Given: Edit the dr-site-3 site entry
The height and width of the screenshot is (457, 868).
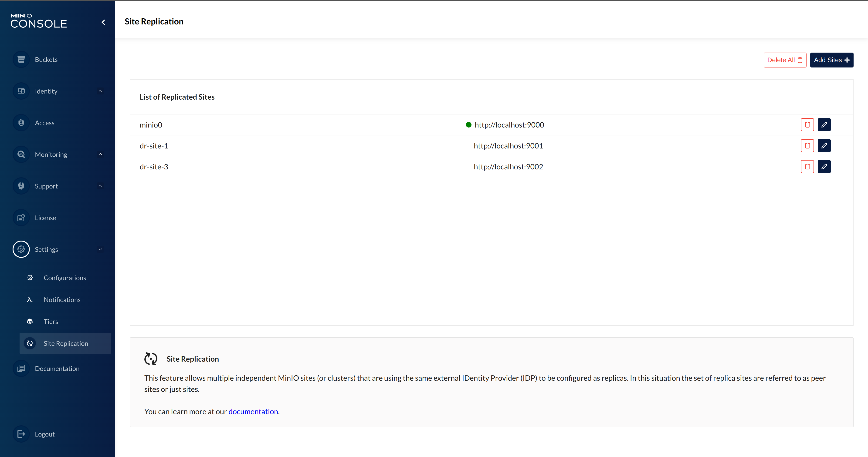Looking at the screenshot, I should coord(824,167).
